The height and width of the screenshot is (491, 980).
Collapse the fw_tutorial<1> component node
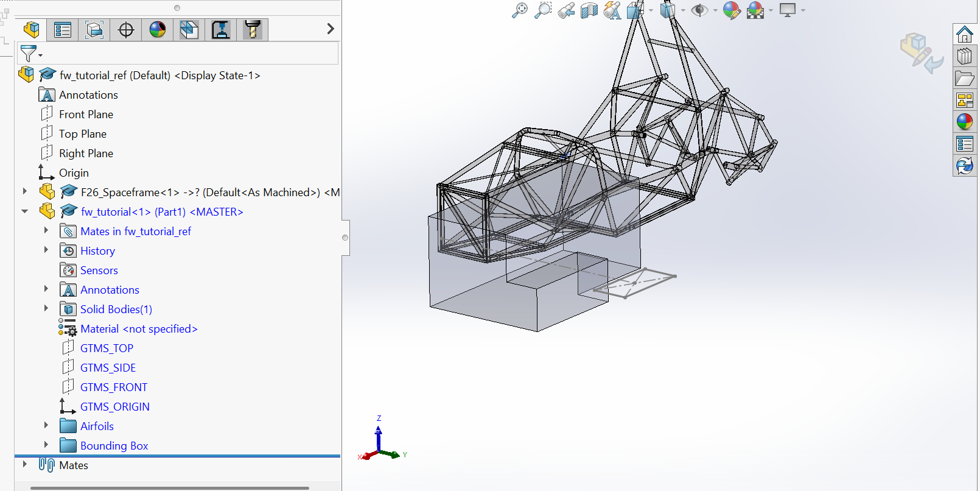(x=25, y=211)
